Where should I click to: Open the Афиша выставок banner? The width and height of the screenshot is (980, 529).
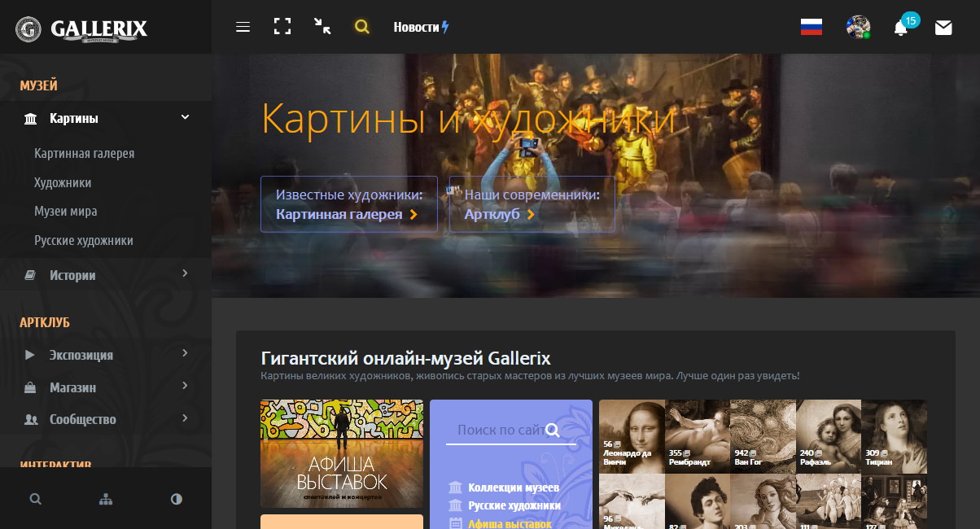[x=342, y=453]
